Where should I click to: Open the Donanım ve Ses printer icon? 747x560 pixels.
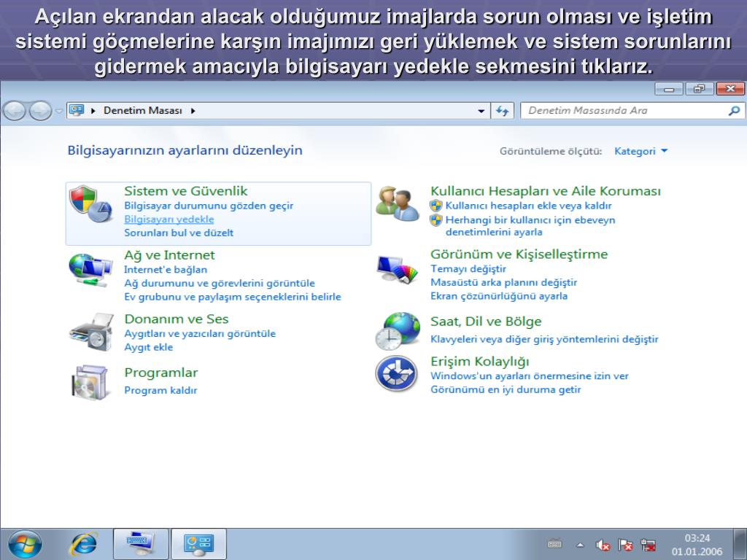click(91, 332)
